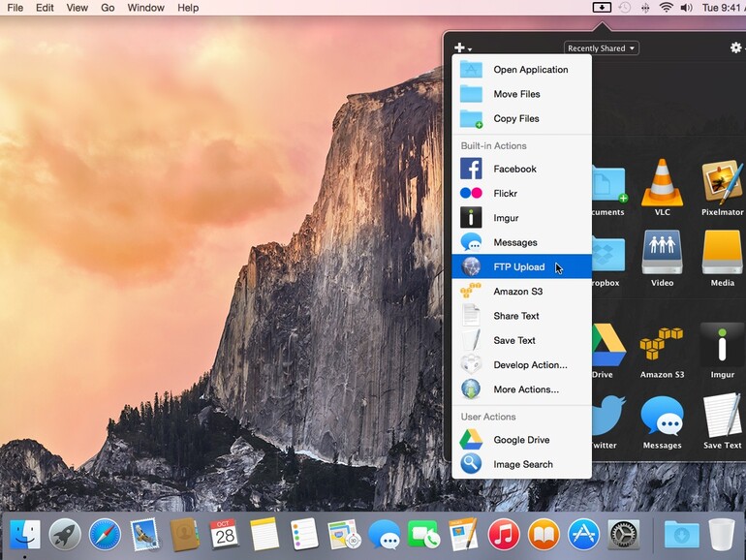Open the Dropzone menu bar icon

[602, 8]
